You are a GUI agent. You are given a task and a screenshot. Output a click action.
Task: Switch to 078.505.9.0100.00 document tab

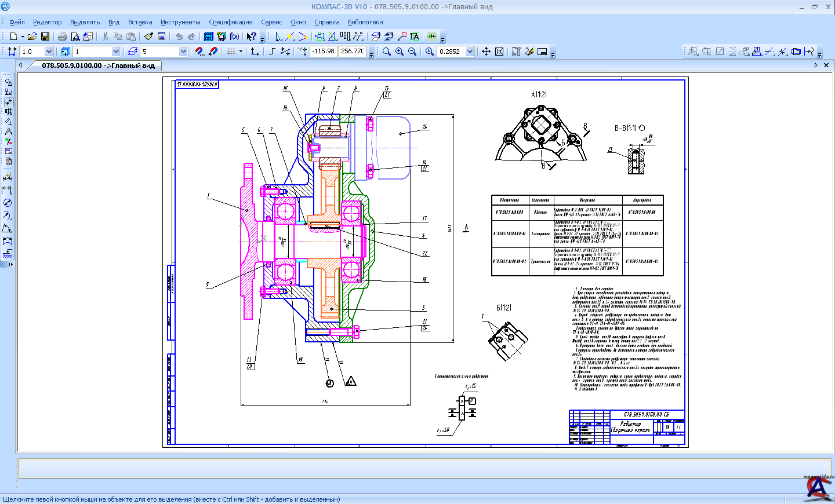point(98,65)
